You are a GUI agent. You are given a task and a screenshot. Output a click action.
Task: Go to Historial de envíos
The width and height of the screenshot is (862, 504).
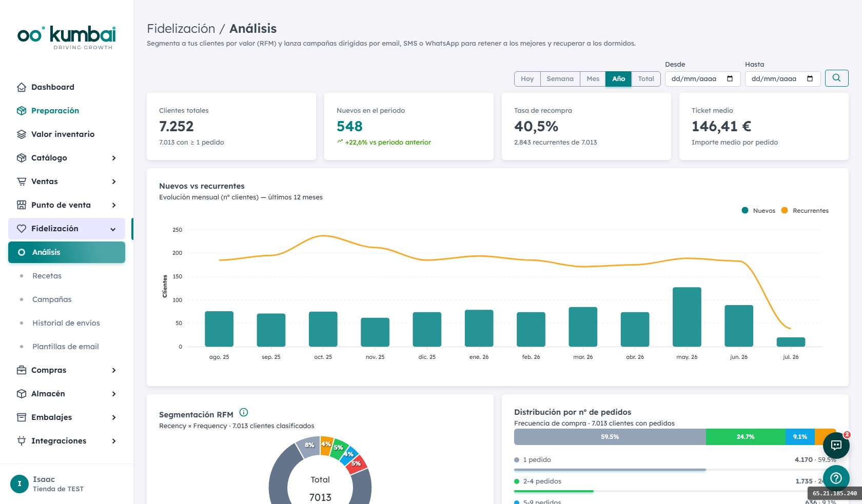pos(66,323)
